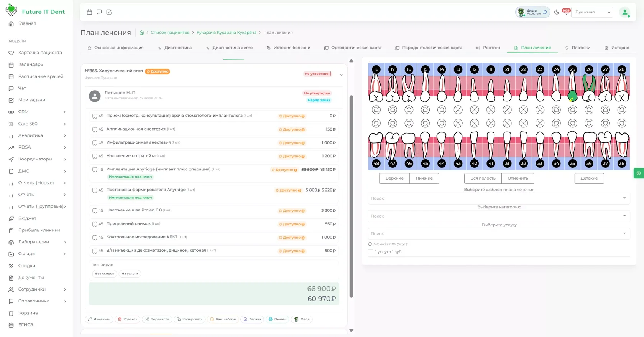644x337 pixels.
Task: Collapse the Хирургический этап plan chevron
Action: [341, 75]
